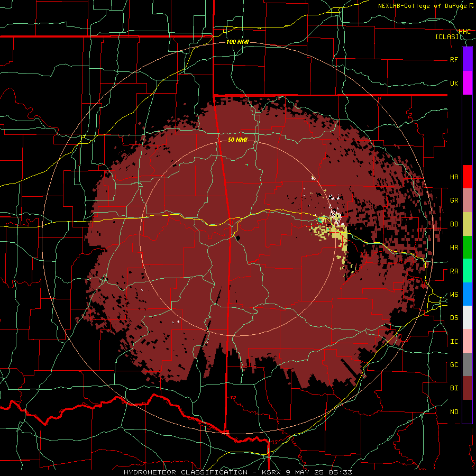The image size is (476, 476).
Task: Click the GC legend label
Action: [x=454, y=365]
